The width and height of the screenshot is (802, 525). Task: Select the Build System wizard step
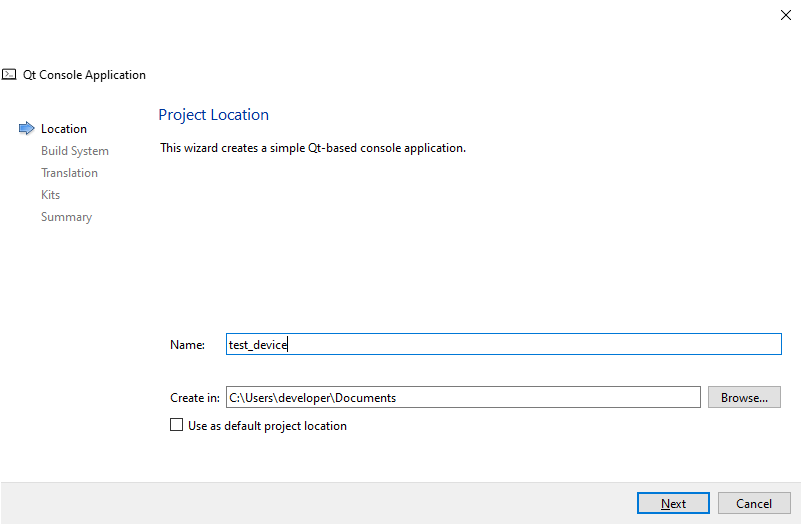(75, 151)
